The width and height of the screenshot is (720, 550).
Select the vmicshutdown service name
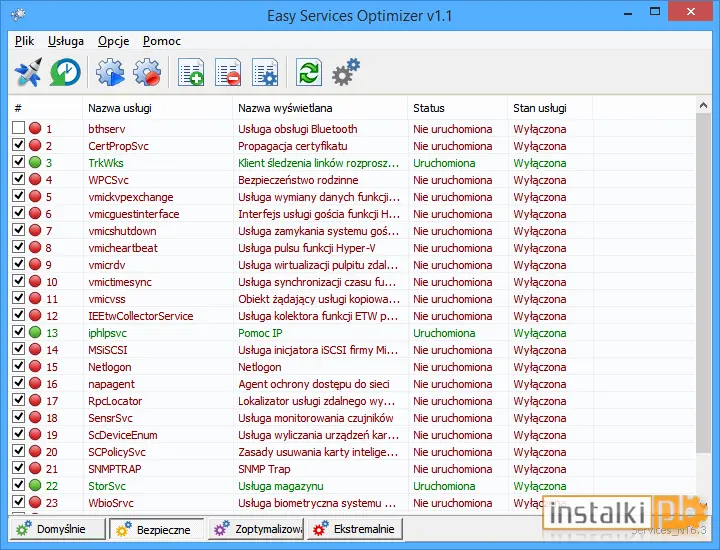click(x=122, y=231)
